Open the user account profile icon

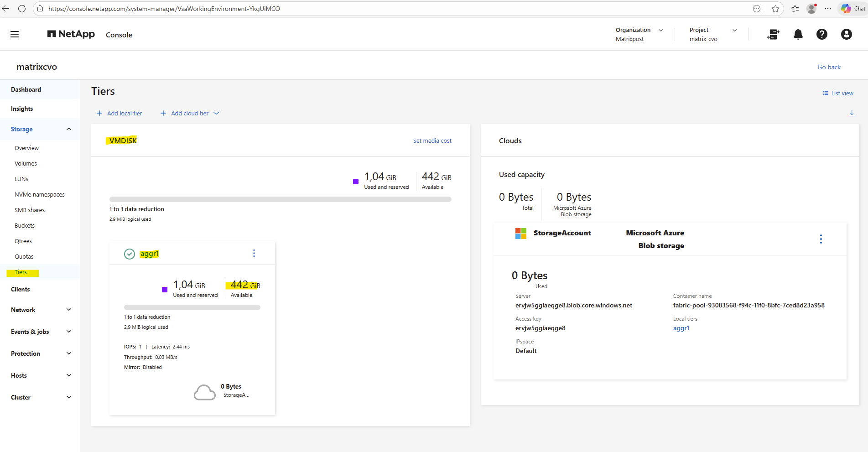846,34
